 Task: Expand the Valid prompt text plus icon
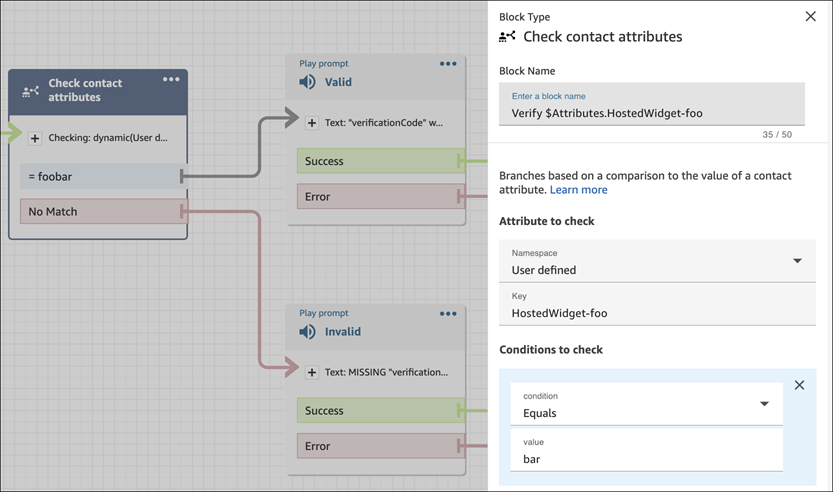pos(312,123)
